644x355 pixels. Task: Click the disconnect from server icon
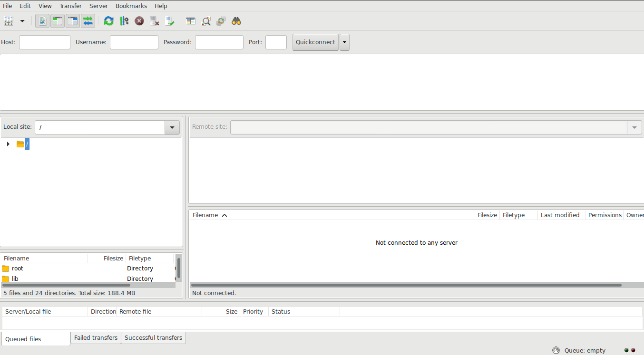(x=155, y=21)
